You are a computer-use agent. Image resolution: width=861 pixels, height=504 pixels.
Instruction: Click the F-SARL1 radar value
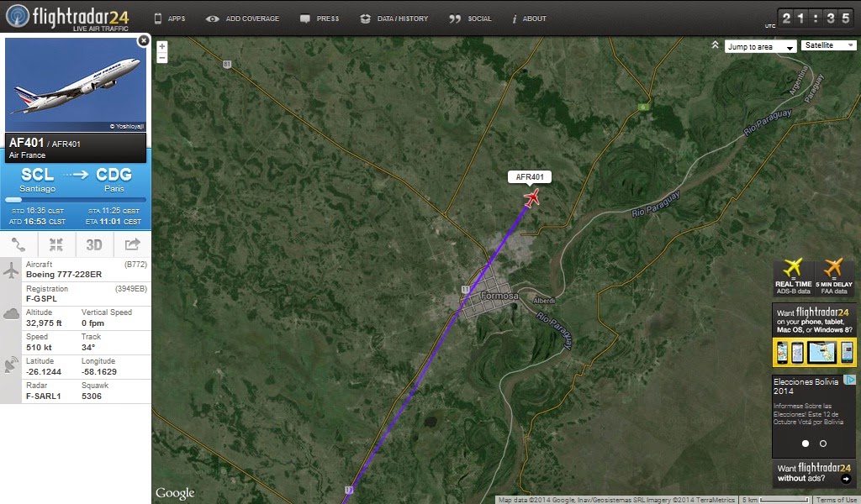(44, 396)
